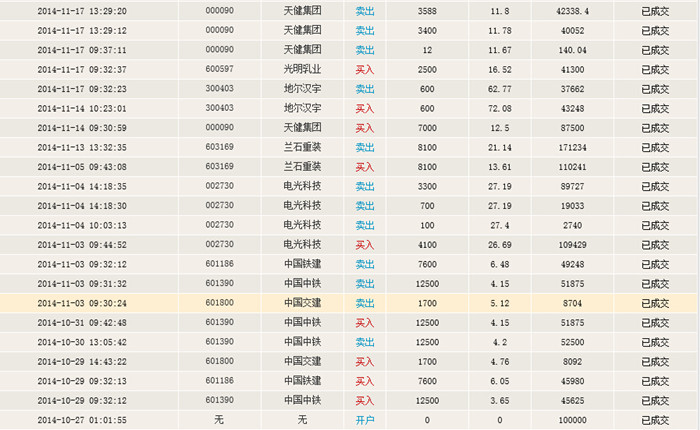Click 卖出 in the 兰石重装 row priced 21.14
The width and height of the screenshot is (700, 430).
tap(364, 147)
